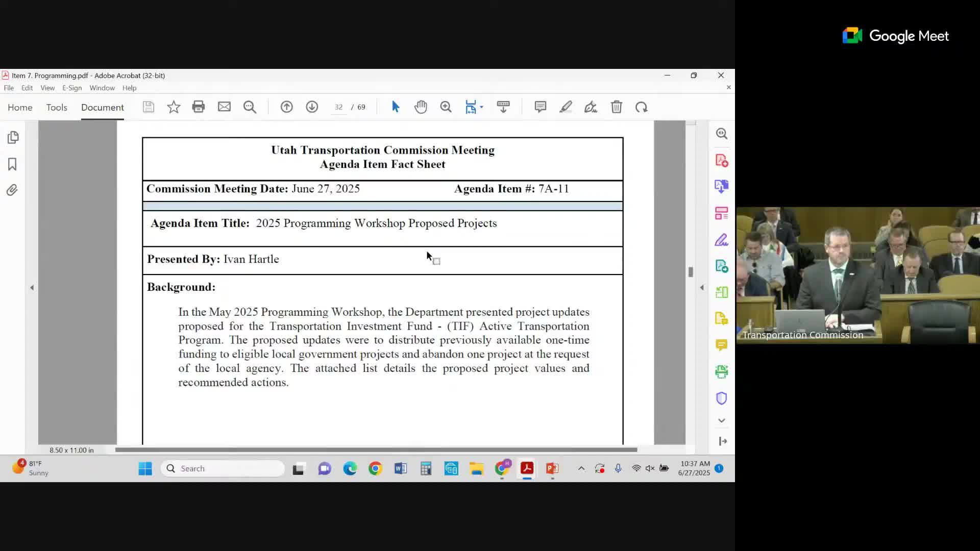Select the Highlight text tool
This screenshot has height=551, width=980.
click(x=566, y=107)
